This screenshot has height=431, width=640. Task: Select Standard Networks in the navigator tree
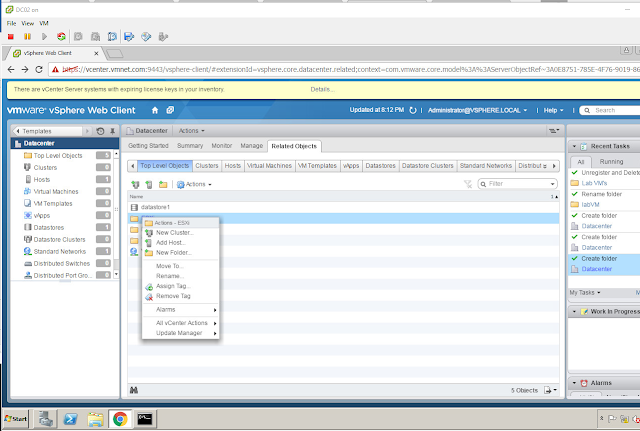[x=60, y=251]
